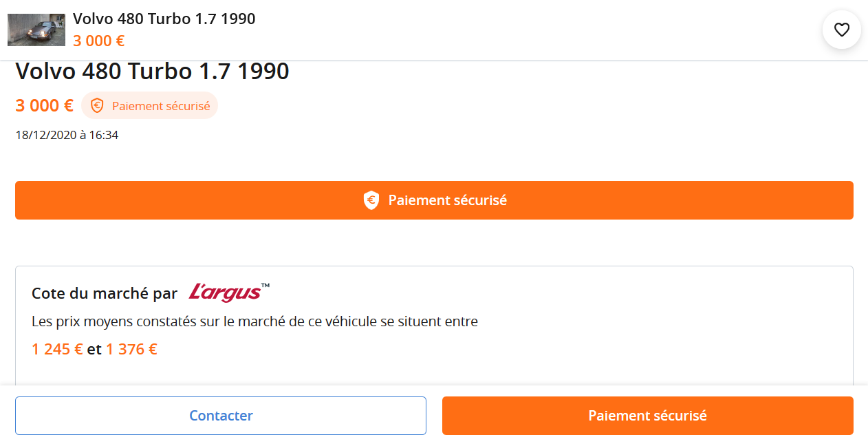This screenshot has height=446, width=868.
Task: Click the L'argus logo
Action: [x=224, y=293]
